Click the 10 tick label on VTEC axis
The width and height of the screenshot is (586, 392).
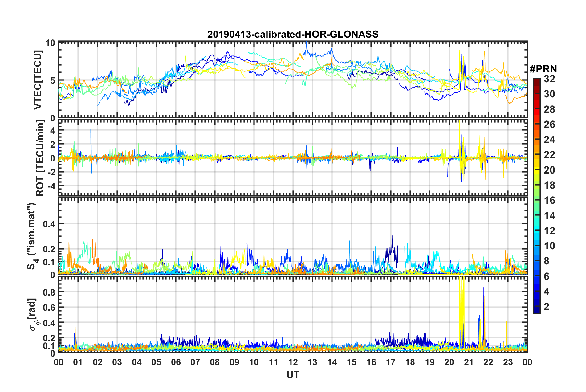(x=50, y=43)
